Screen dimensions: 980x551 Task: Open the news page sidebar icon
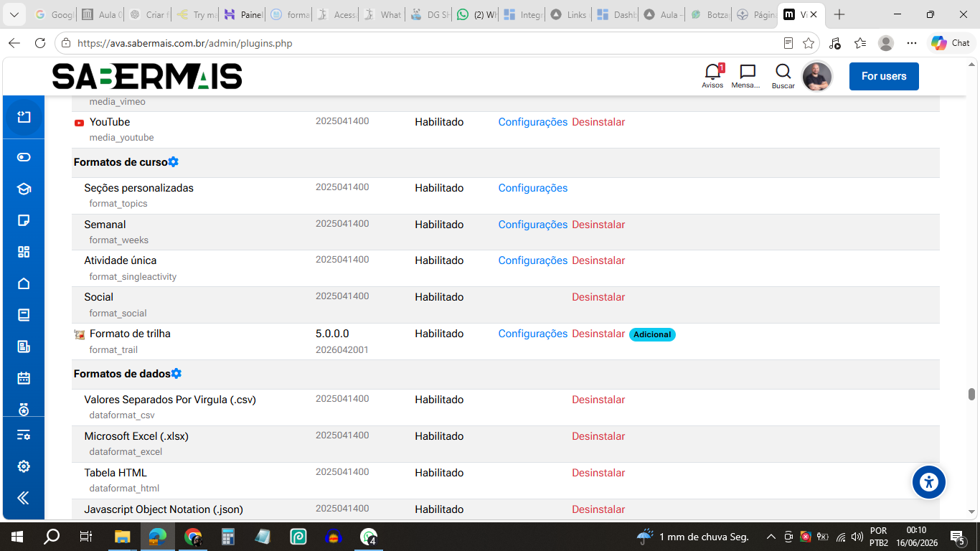pos(24,347)
